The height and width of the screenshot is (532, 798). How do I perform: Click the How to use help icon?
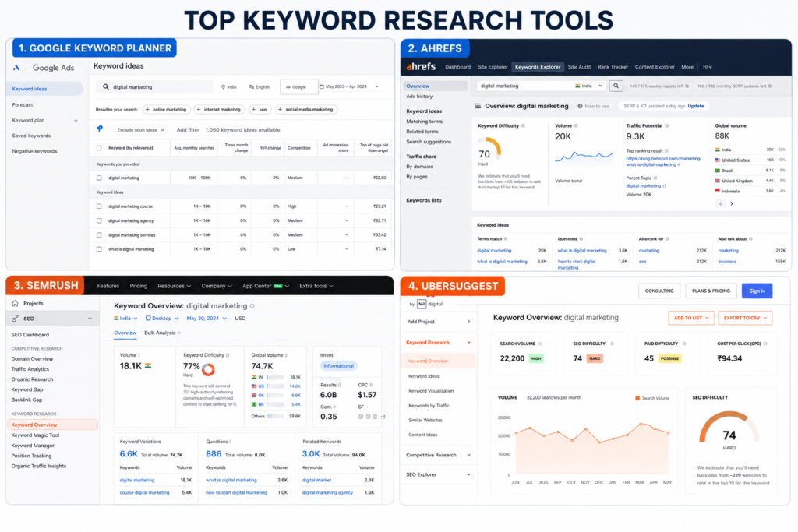580,106
